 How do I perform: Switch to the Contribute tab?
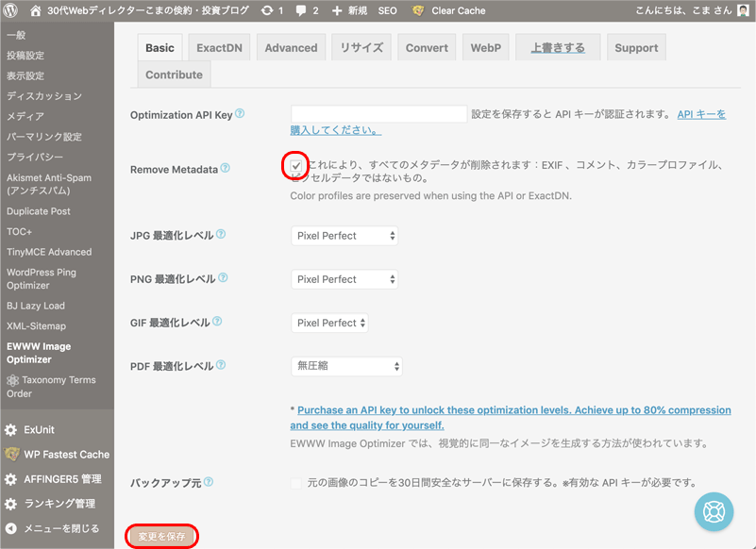click(x=174, y=75)
